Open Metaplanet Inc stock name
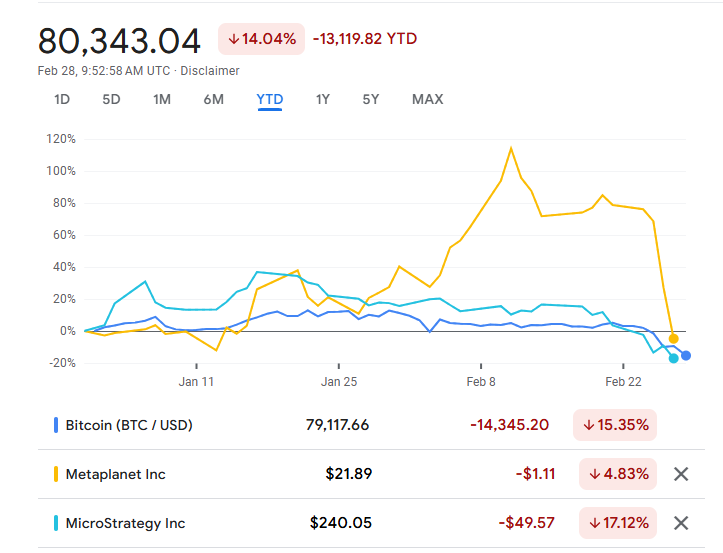Viewport: 723px width, 553px height. click(x=115, y=474)
